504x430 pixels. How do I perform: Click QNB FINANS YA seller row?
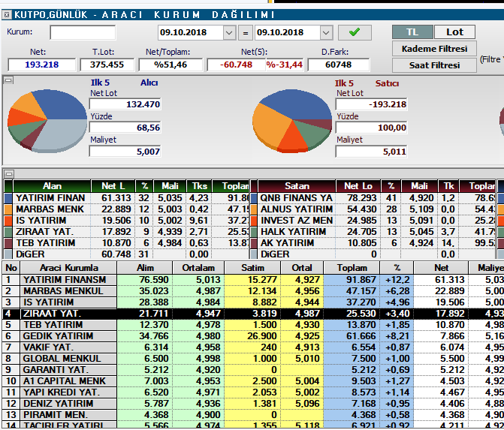tap(373, 198)
